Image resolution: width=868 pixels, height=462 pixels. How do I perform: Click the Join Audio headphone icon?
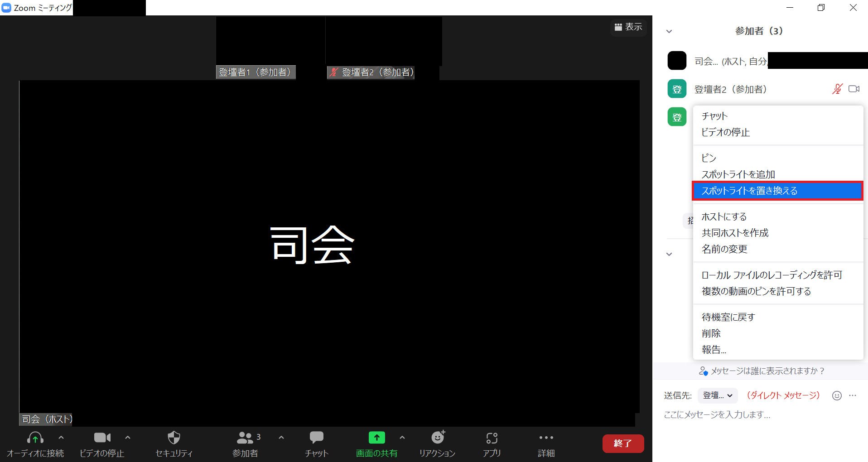(x=35, y=438)
